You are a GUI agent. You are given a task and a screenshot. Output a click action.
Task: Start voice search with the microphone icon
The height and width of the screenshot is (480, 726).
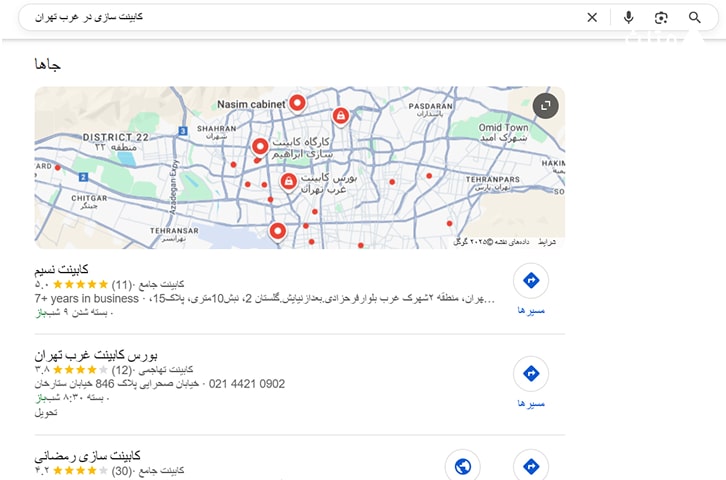click(x=628, y=18)
